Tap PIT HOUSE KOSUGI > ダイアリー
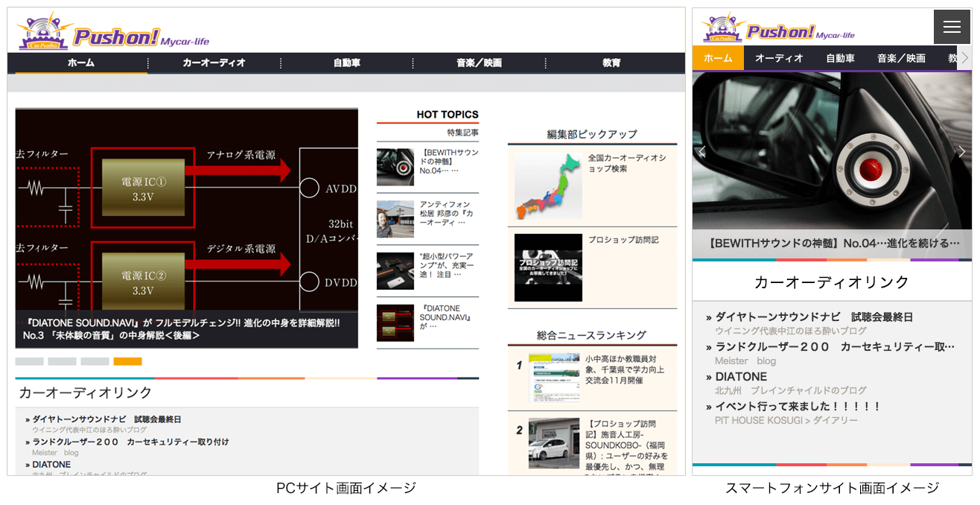This screenshot has width=980, height=505. 786,420
